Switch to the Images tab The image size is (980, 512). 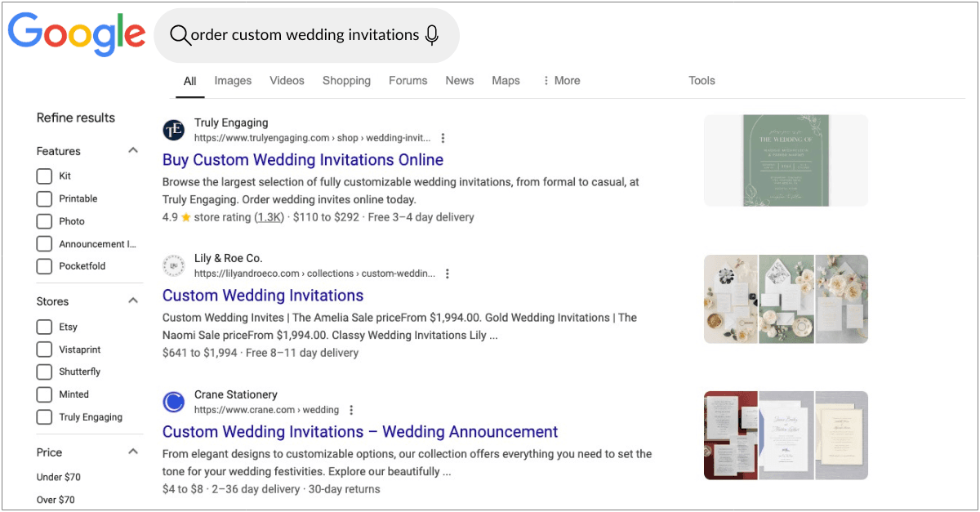233,81
